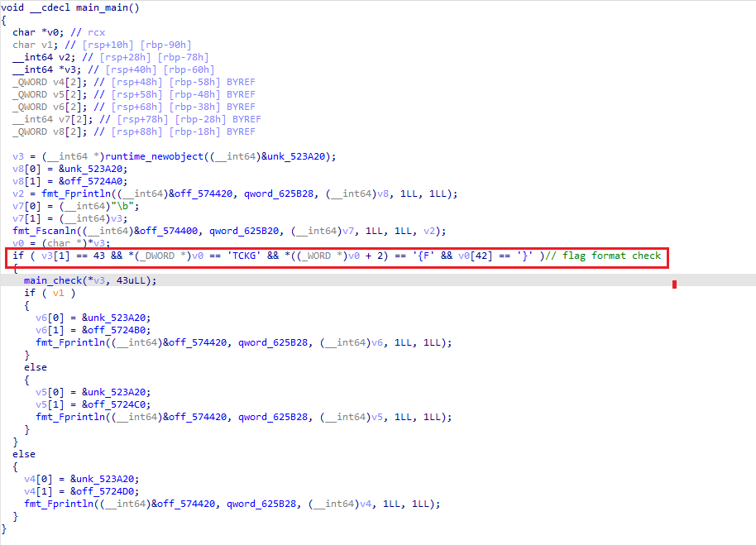Click v1 inside the if ( v1 ) condition
This screenshot has height=545, width=756.
pos(59,293)
